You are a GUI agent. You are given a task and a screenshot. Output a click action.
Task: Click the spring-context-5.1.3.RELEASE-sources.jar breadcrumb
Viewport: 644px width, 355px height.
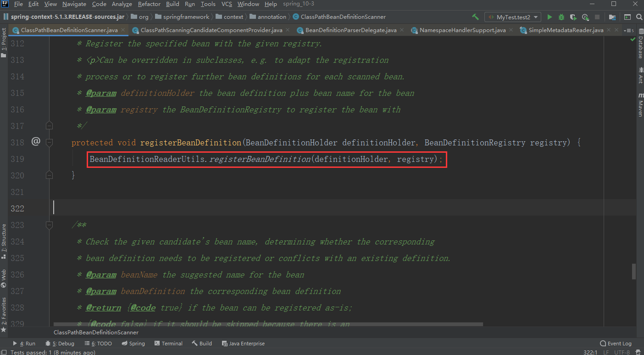[x=64, y=17]
